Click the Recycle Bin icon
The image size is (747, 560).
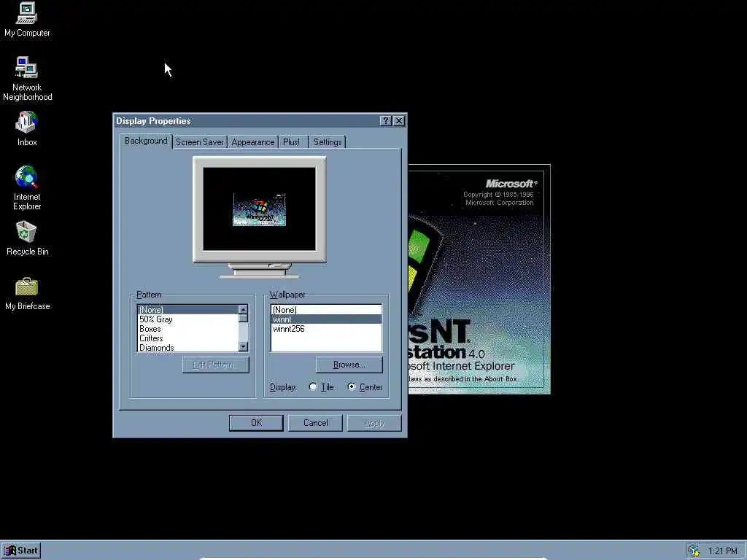pyautogui.click(x=27, y=238)
